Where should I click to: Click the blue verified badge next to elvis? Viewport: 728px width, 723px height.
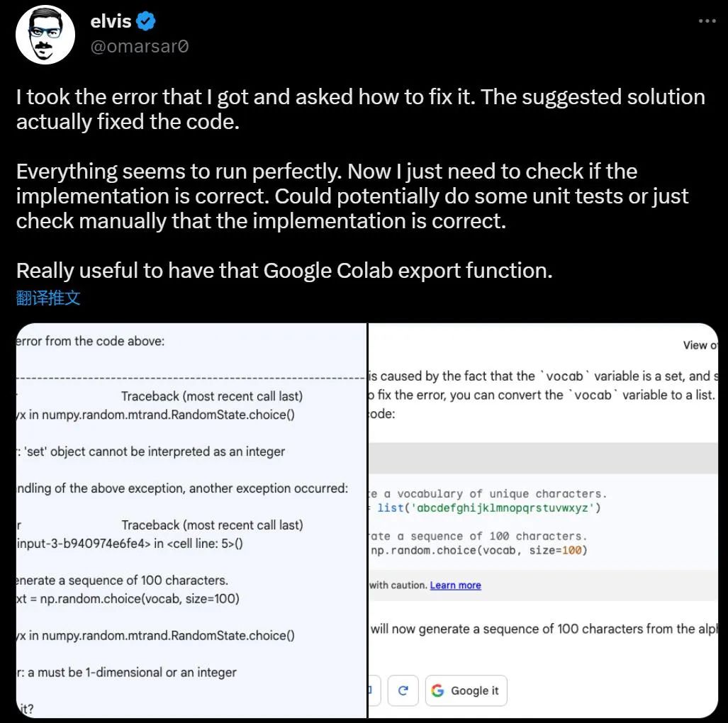point(145,21)
